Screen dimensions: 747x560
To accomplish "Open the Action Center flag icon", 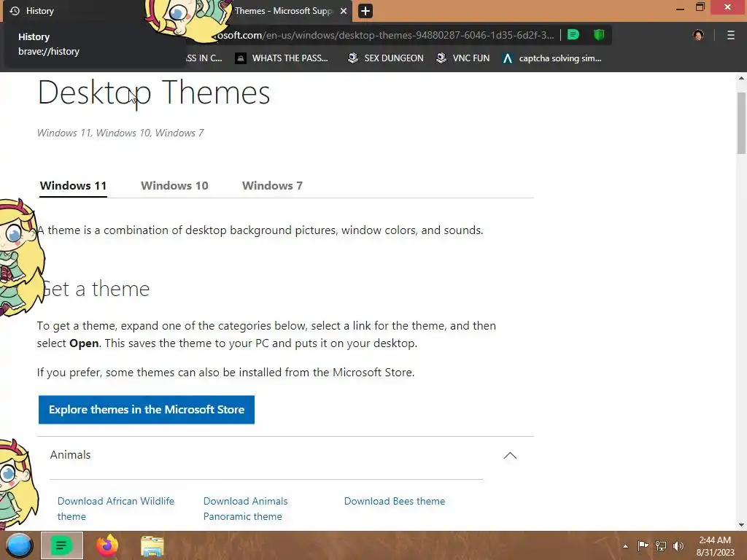I will coord(643,545).
